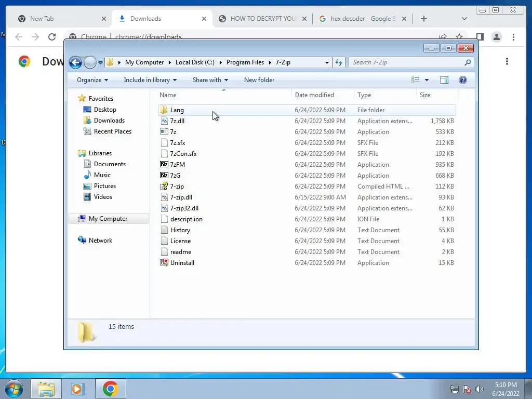Click the Change your view icon
The height and width of the screenshot is (399, 532).
[x=415, y=80]
